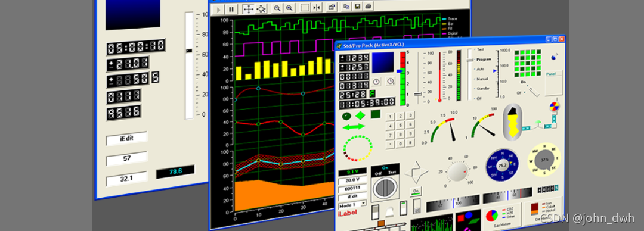Click vertical slider thumb in left window

pos(189,51)
